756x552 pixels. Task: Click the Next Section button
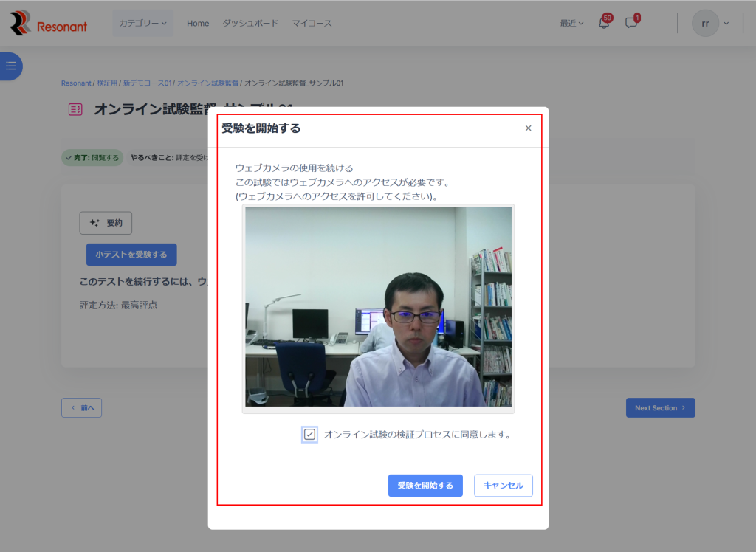(x=660, y=408)
